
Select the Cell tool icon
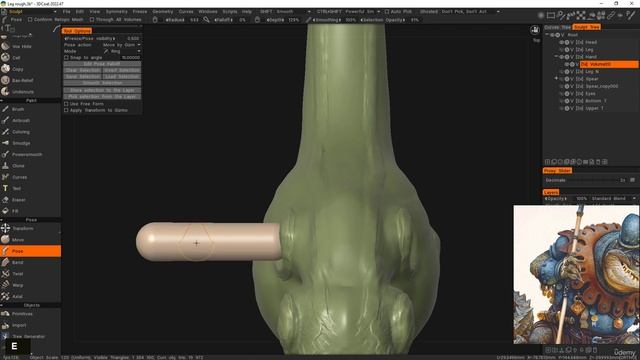click(5, 58)
